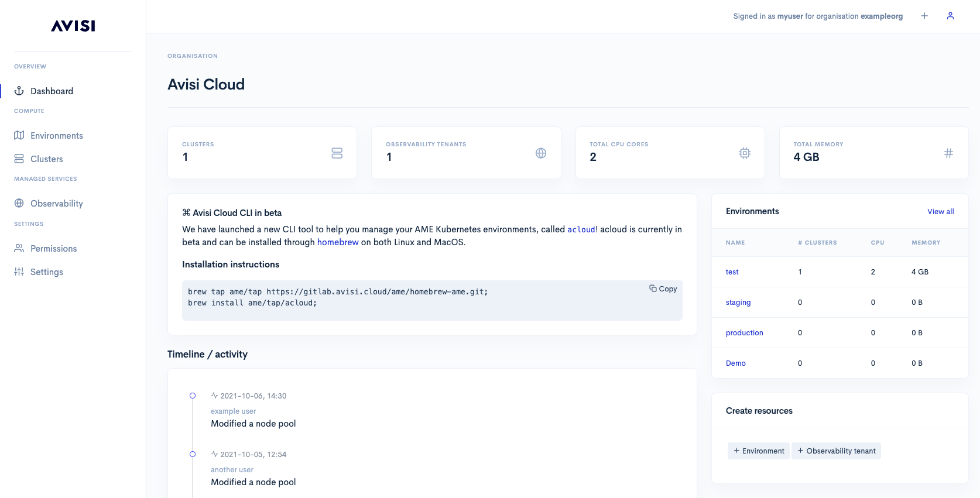Click the command symbol before Avisi Cloud CLI
The height and width of the screenshot is (498, 980).
pyautogui.click(x=186, y=212)
